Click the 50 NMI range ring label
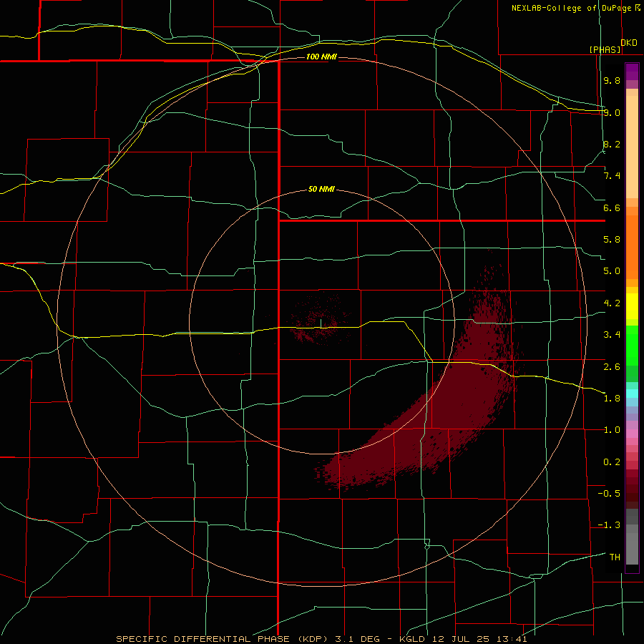This screenshot has width=644, height=644. tap(321, 190)
